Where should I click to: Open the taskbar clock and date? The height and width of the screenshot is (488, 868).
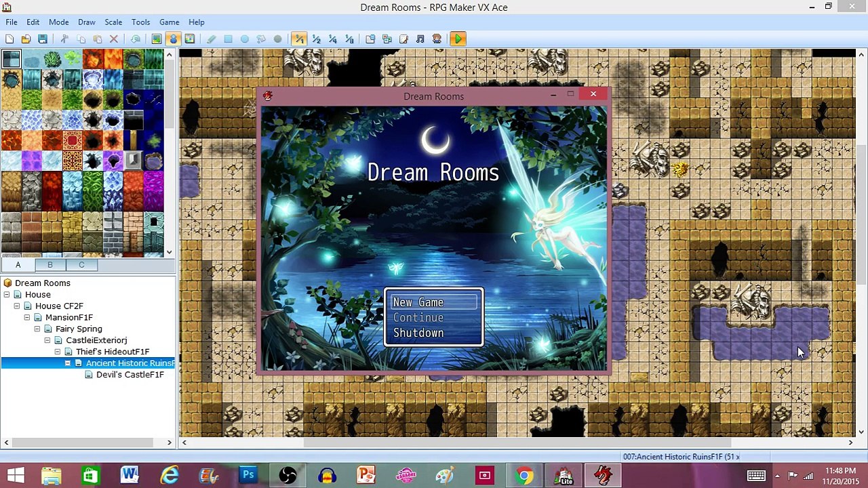coord(841,475)
